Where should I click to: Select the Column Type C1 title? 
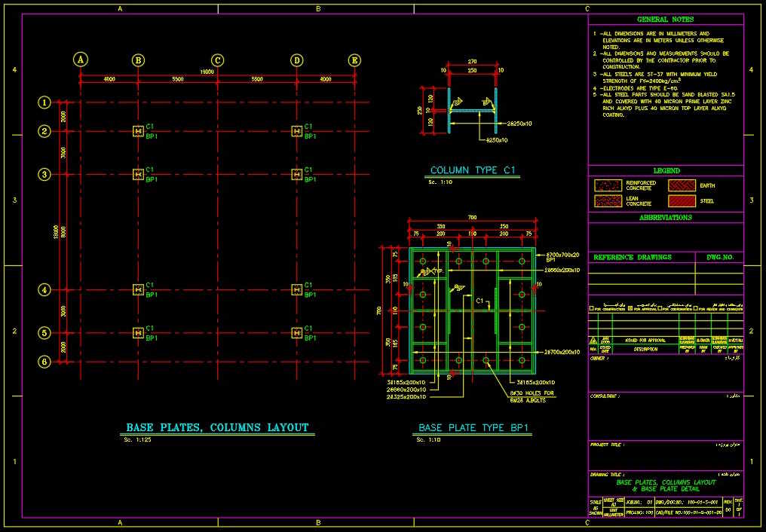[x=472, y=170]
